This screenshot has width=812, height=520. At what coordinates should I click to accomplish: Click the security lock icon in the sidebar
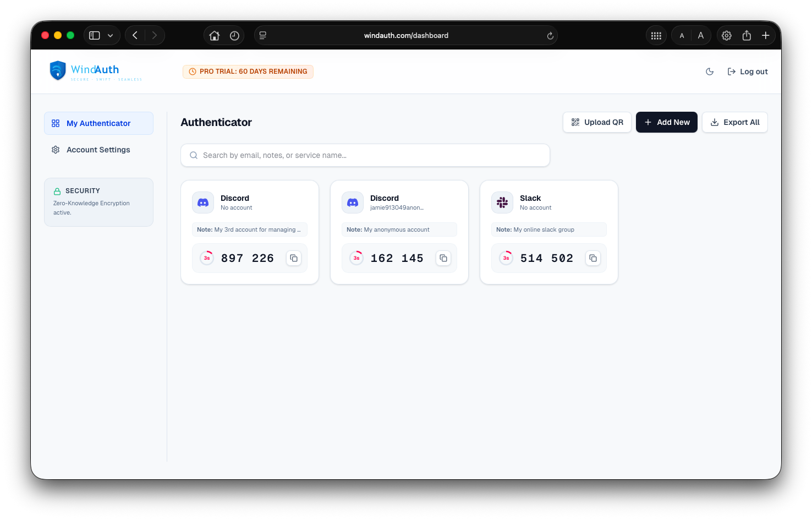click(57, 190)
